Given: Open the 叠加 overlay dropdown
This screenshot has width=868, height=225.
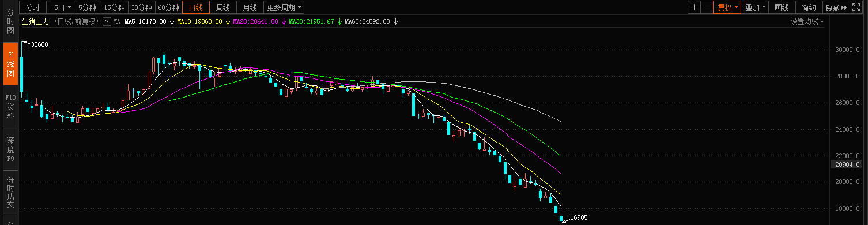Looking at the screenshot, I should [755, 7].
